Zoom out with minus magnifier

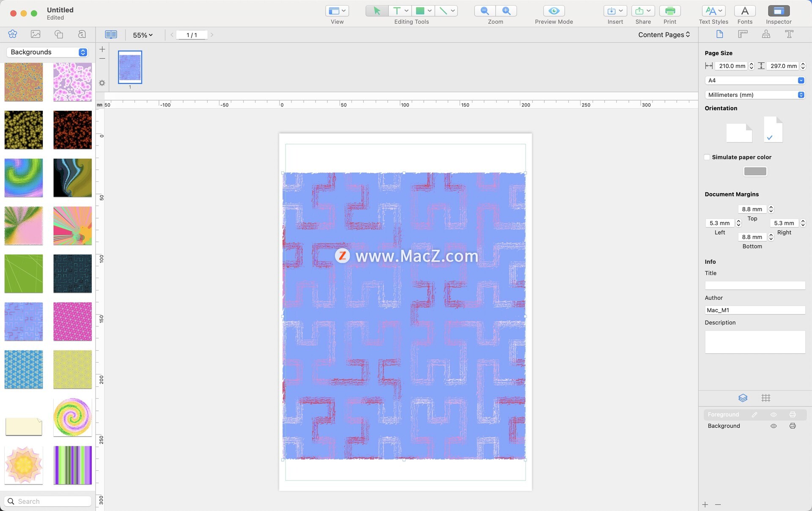pos(485,11)
